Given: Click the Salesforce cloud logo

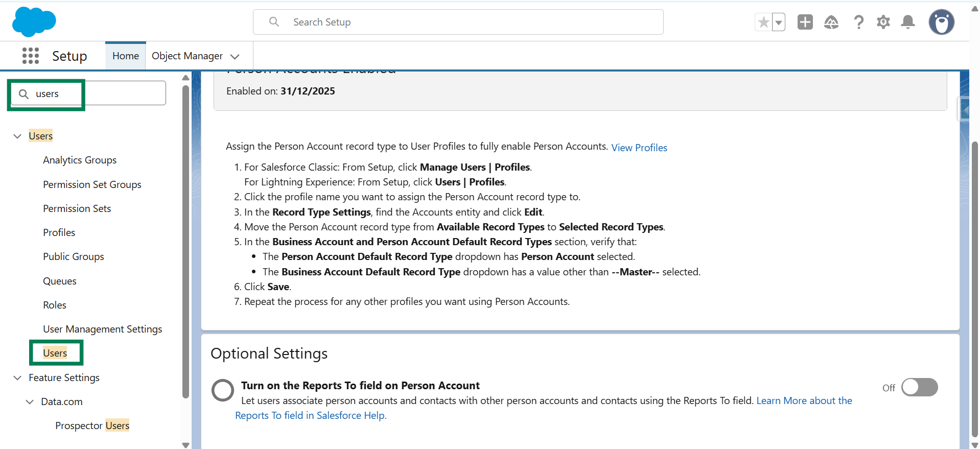Looking at the screenshot, I should (34, 22).
